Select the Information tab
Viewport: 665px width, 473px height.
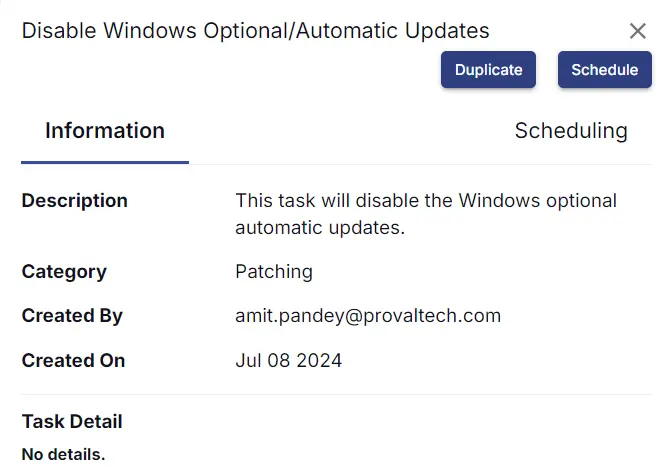pos(105,131)
